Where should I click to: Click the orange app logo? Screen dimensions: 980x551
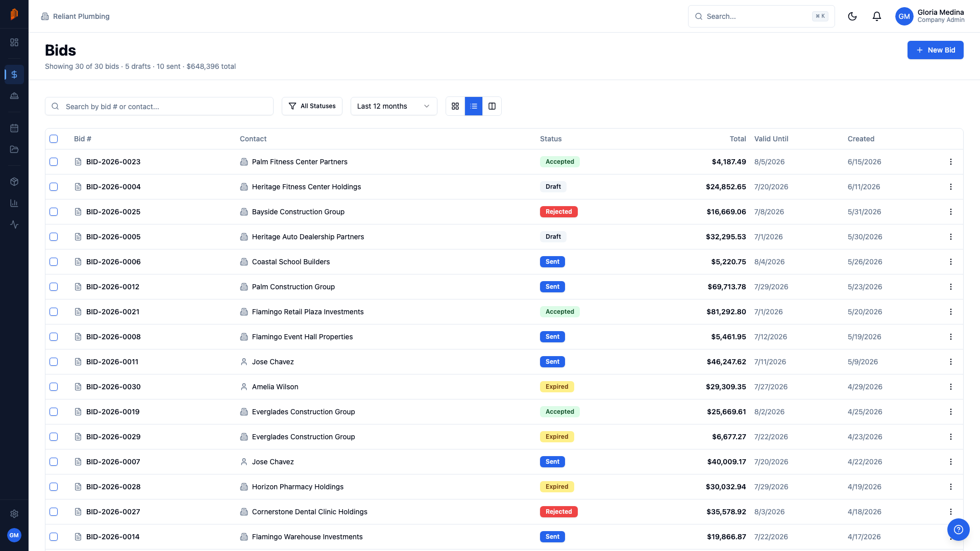pyautogui.click(x=14, y=14)
